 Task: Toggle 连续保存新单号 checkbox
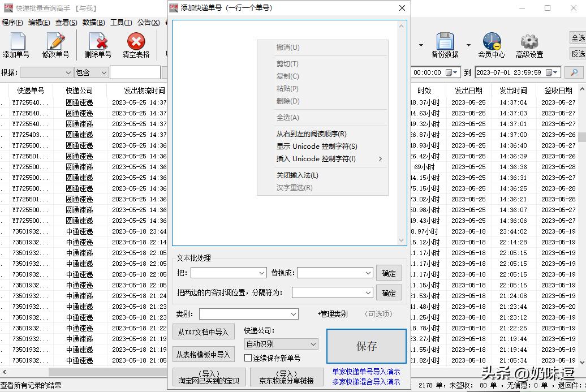248,358
